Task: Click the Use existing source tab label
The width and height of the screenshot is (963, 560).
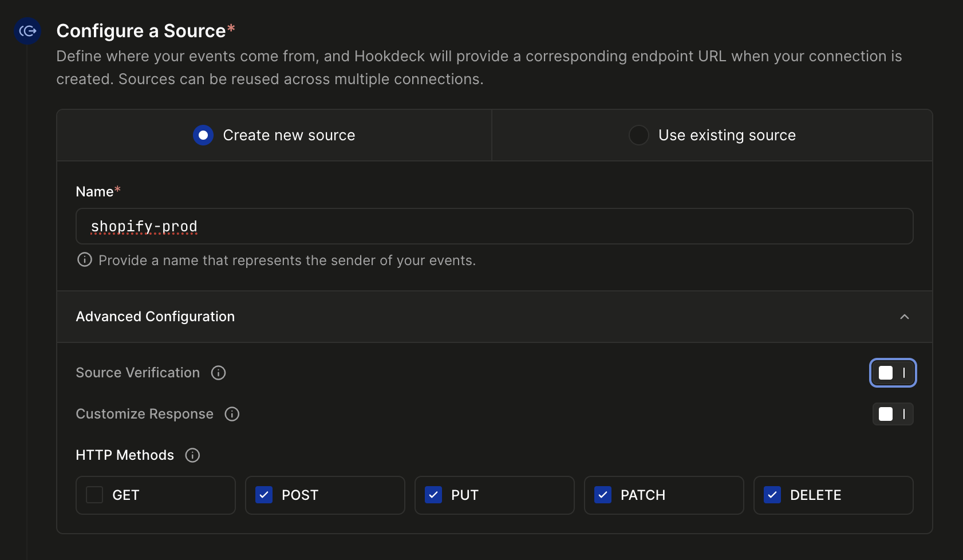Action: tap(727, 135)
